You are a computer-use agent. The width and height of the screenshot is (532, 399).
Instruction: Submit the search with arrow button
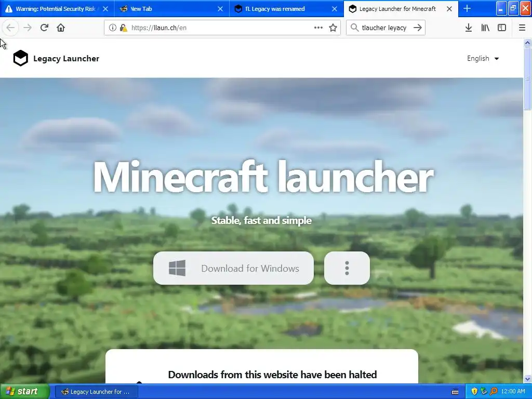(x=418, y=28)
